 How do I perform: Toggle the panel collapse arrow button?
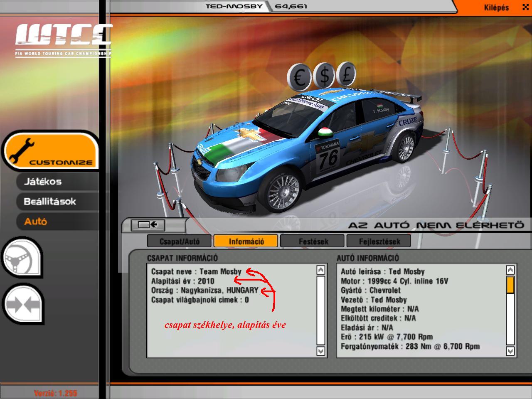(148, 225)
